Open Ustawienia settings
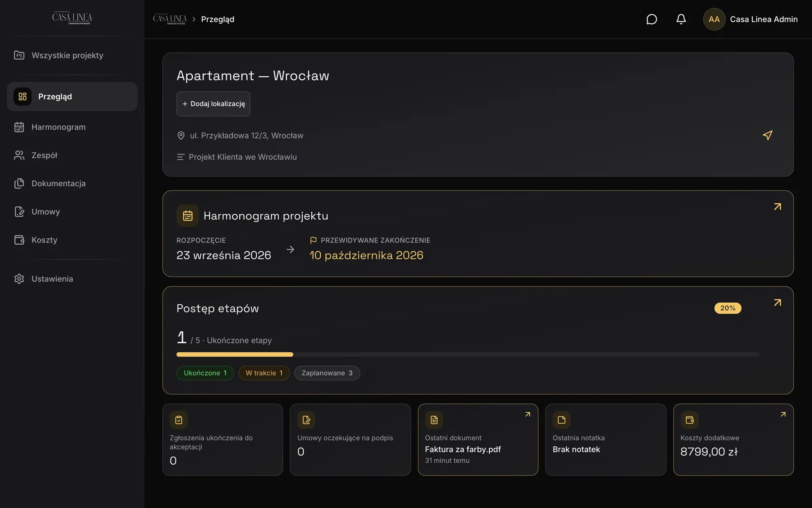The height and width of the screenshot is (508, 812). pyautogui.click(x=72, y=279)
